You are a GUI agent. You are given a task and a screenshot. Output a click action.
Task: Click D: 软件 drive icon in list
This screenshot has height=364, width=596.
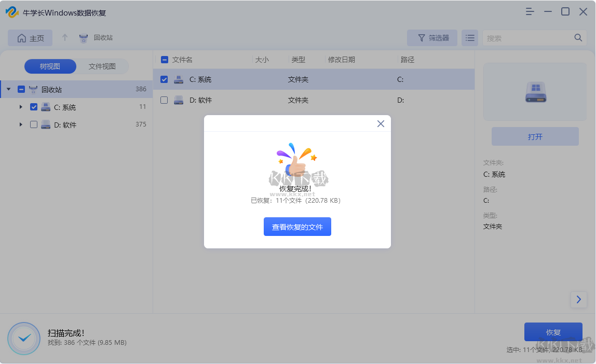[x=179, y=100]
